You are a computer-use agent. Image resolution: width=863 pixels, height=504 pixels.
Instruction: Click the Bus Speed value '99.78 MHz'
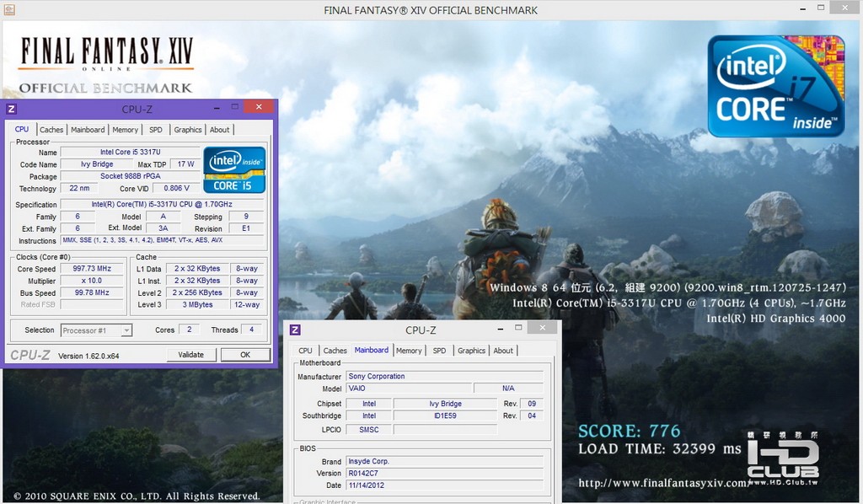[92, 292]
